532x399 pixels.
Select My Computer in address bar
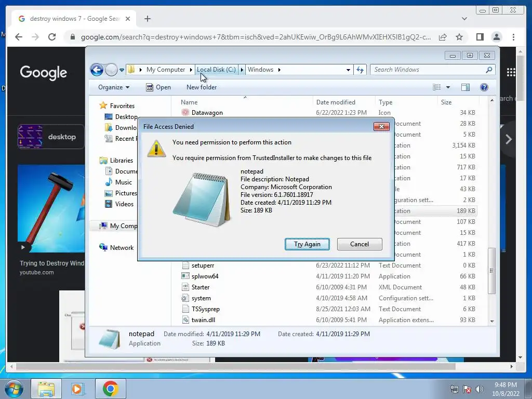click(x=166, y=70)
